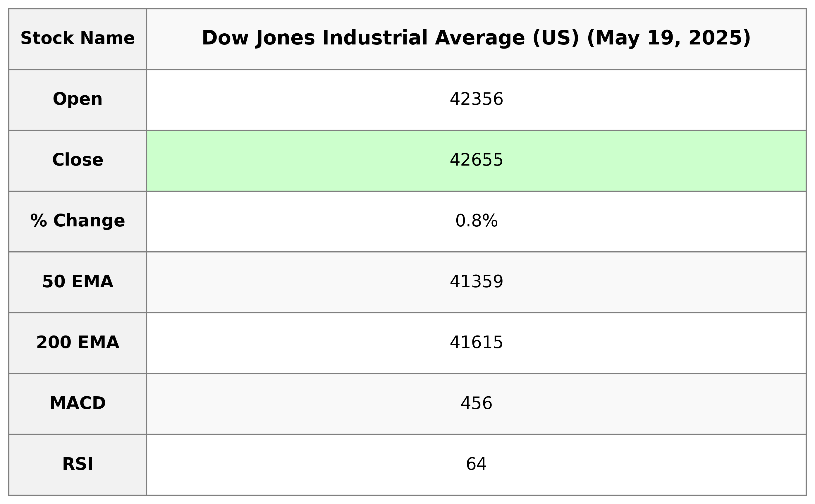Select the % Change row label
The image size is (815, 504).
(x=77, y=221)
